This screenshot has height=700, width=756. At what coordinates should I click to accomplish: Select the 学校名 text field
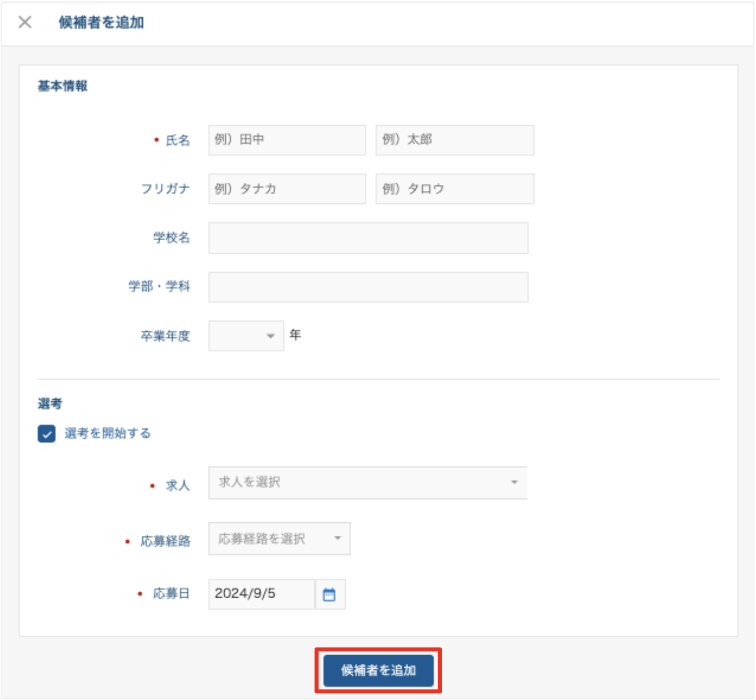coord(368,238)
